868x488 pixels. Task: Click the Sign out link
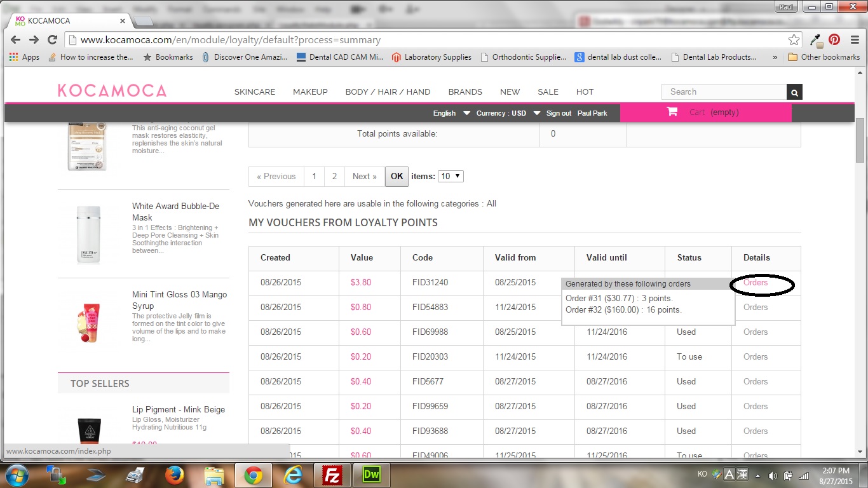(x=559, y=113)
